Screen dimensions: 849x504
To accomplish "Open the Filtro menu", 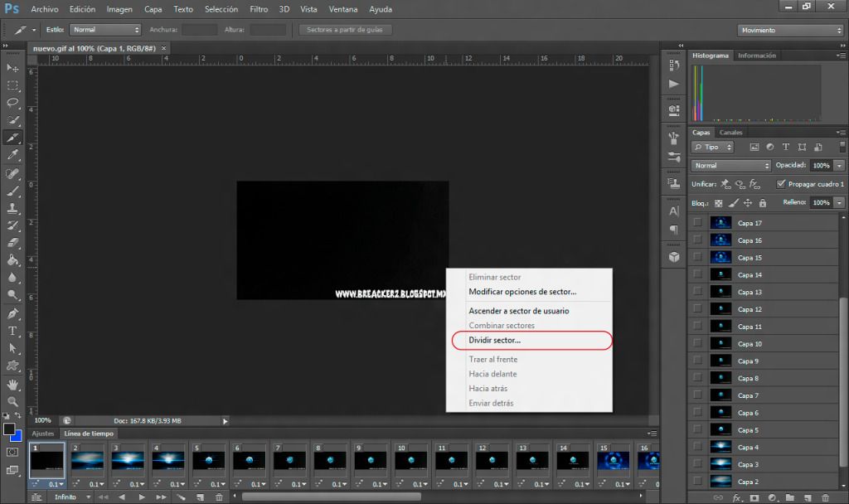I will pyautogui.click(x=259, y=9).
